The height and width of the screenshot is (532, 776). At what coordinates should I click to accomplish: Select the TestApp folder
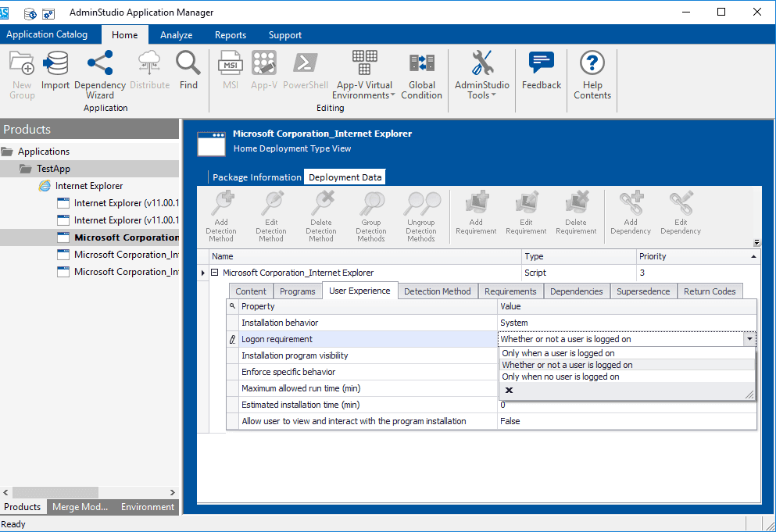(53, 169)
